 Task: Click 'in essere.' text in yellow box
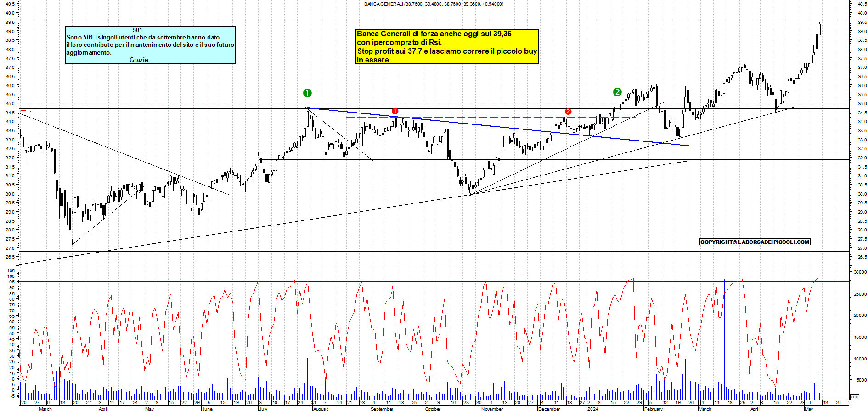pos(374,60)
